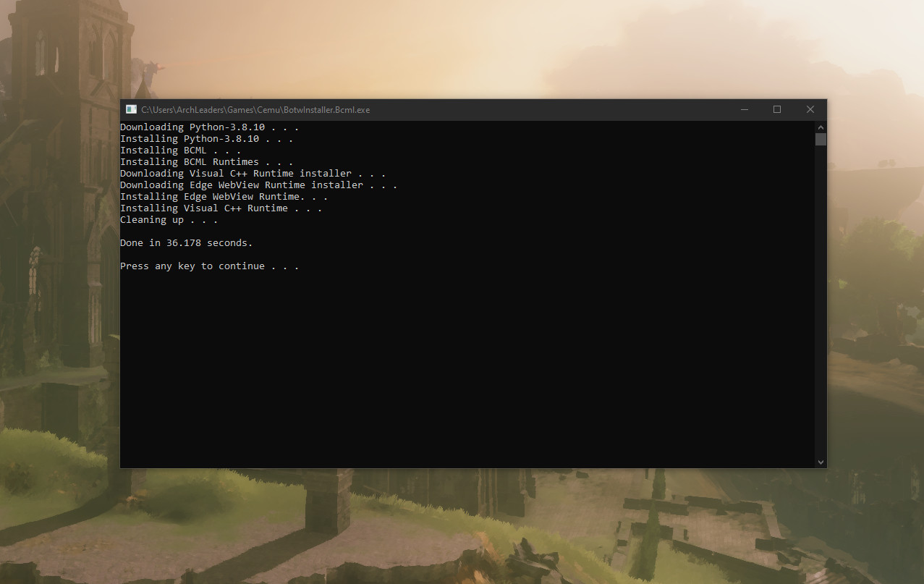Click the console application icon in title bar

(131, 109)
